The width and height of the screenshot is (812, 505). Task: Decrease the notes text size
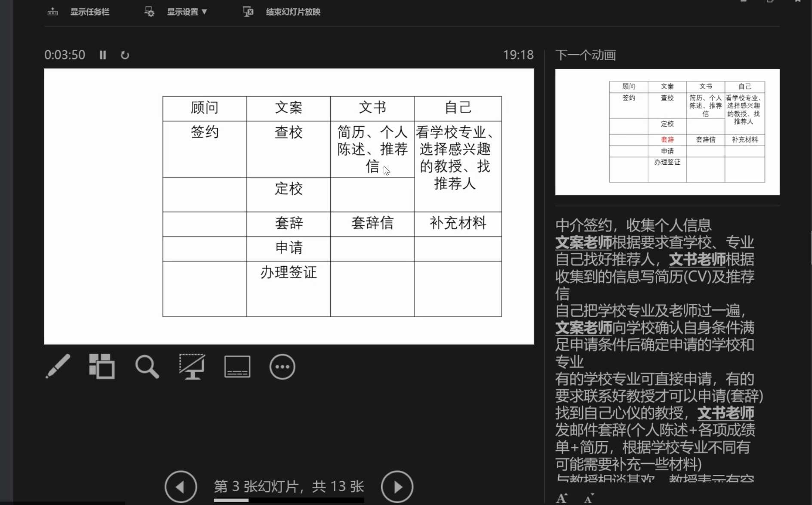pyautogui.click(x=588, y=499)
